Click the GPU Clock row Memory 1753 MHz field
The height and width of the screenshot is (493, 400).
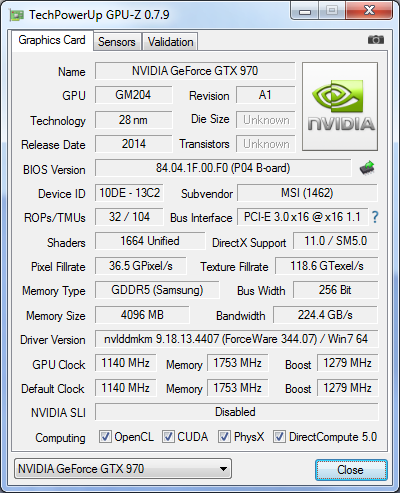point(238,363)
